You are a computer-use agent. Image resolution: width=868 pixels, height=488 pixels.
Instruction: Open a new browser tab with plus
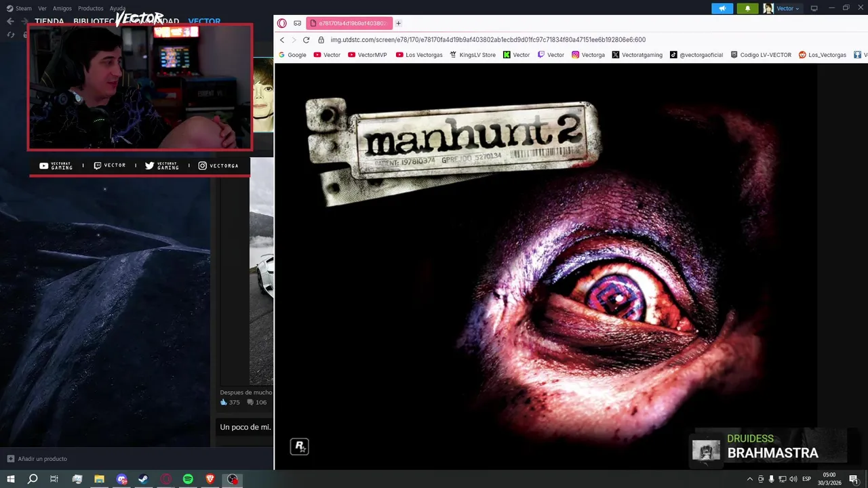398,23
